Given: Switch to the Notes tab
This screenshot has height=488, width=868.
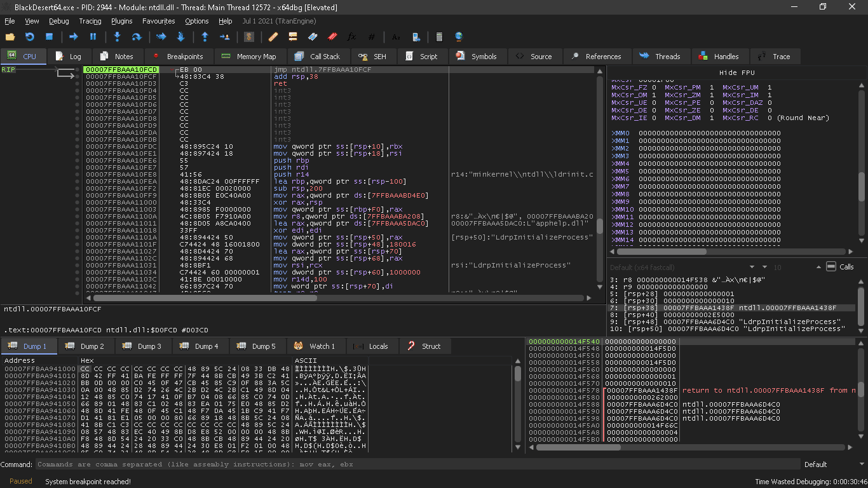Looking at the screenshot, I should tap(117, 57).
